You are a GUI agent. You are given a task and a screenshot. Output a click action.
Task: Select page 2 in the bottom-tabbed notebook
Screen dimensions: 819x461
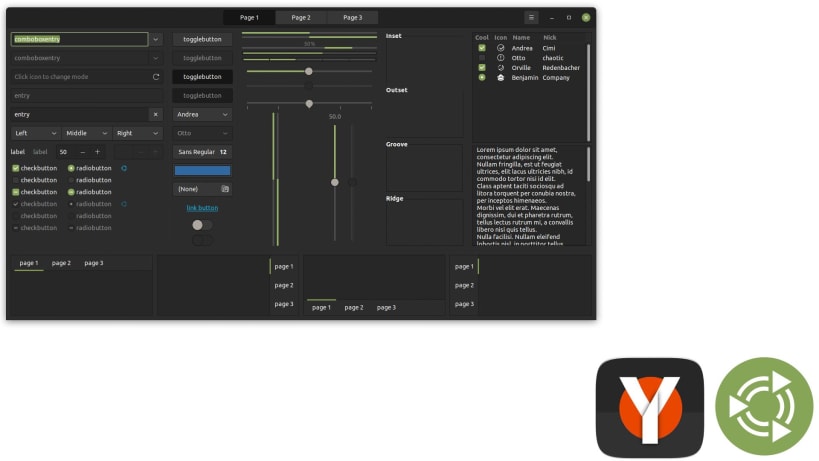point(354,308)
